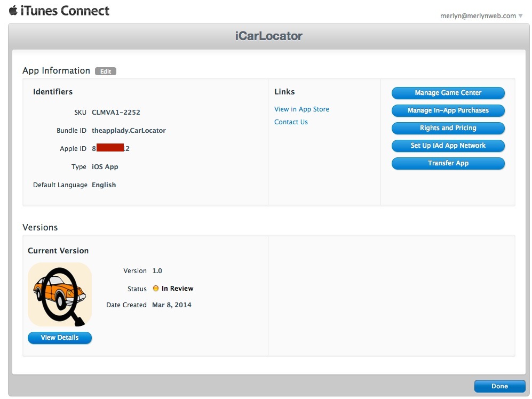Click the Version value 1.0

point(157,271)
